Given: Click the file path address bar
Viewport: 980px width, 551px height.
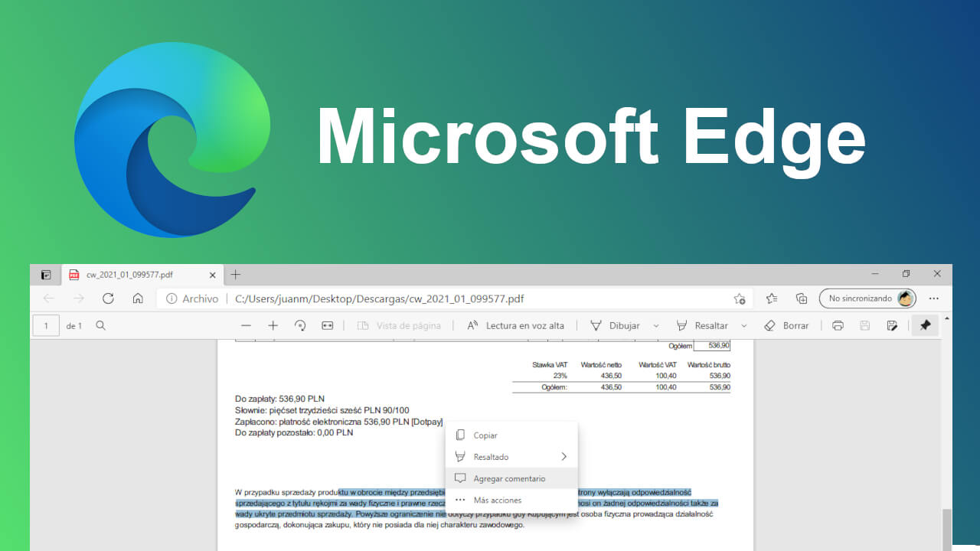Looking at the screenshot, I should click(x=455, y=298).
